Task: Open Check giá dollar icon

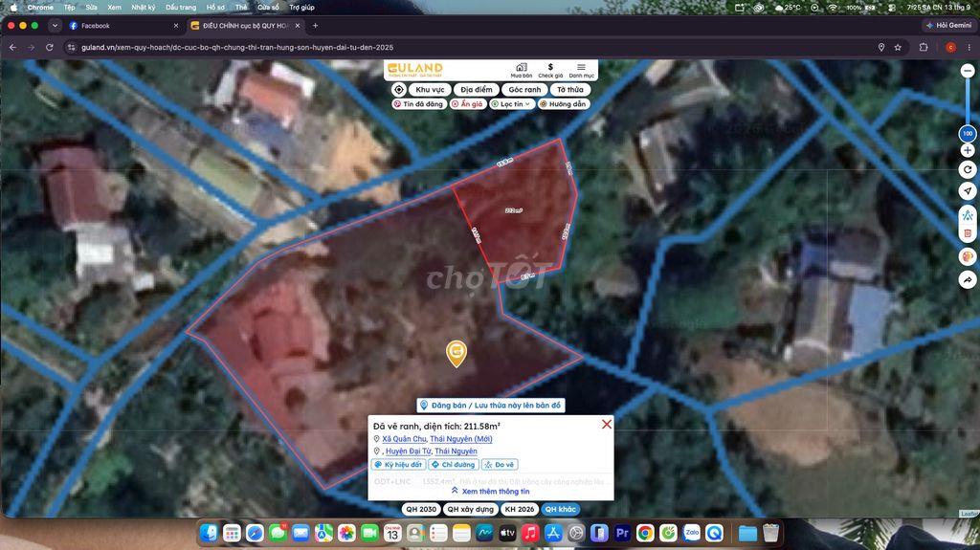Action: pyautogui.click(x=550, y=70)
